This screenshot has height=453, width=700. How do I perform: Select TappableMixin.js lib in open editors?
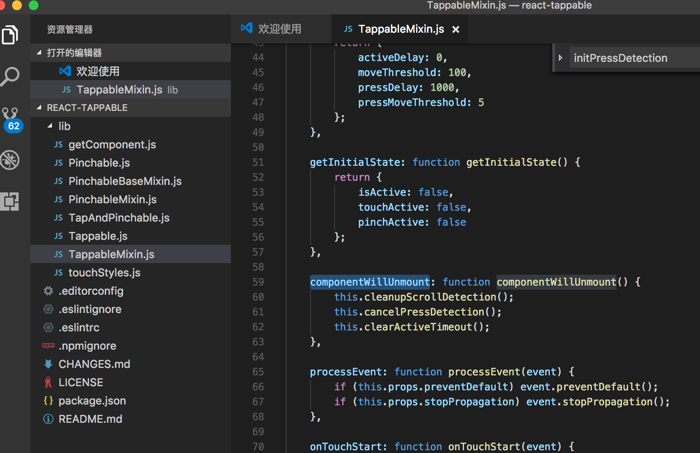(x=130, y=89)
